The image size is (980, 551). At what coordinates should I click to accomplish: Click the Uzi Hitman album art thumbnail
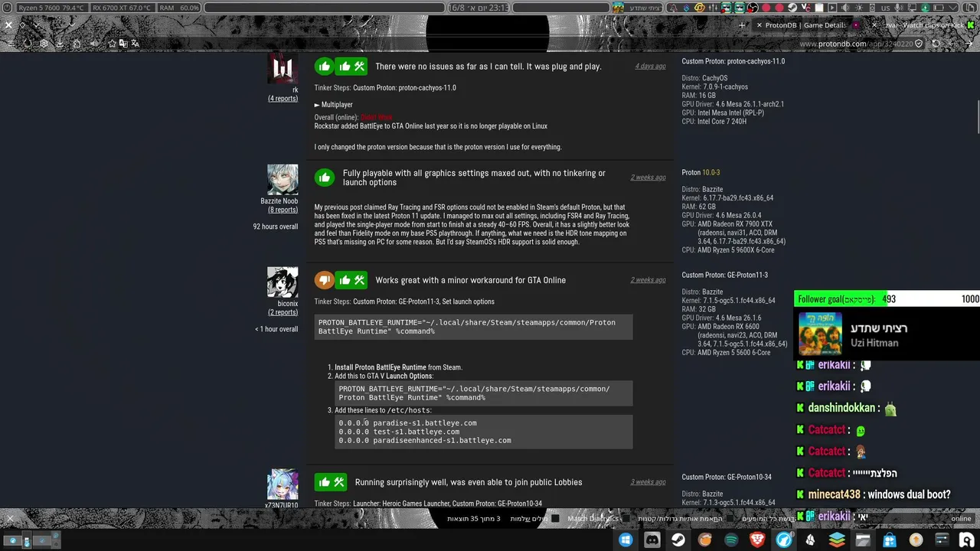point(820,334)
